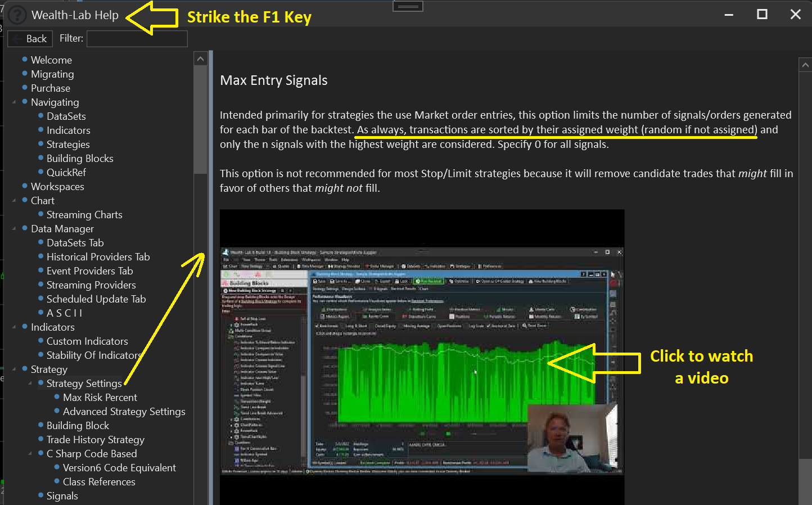Collapse the Strategy Settings node
This screenshot has width=812, height=505.
pos(30,384)
